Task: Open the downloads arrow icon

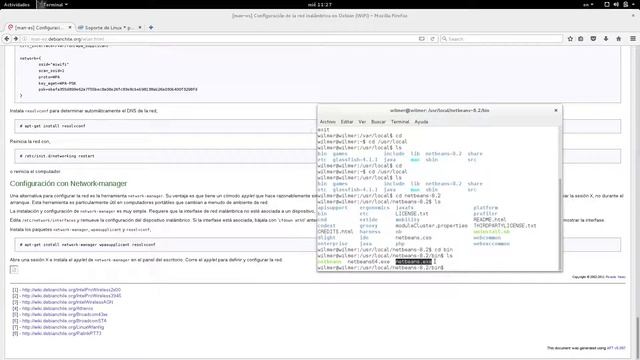Action: point(606,39)
